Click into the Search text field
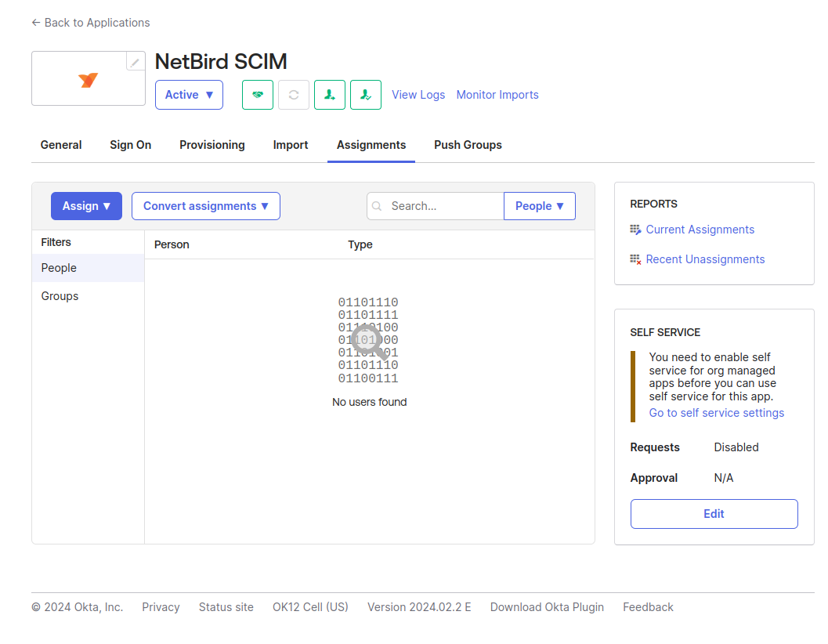Screen dimensions: 828x644 tap(443, 206)
